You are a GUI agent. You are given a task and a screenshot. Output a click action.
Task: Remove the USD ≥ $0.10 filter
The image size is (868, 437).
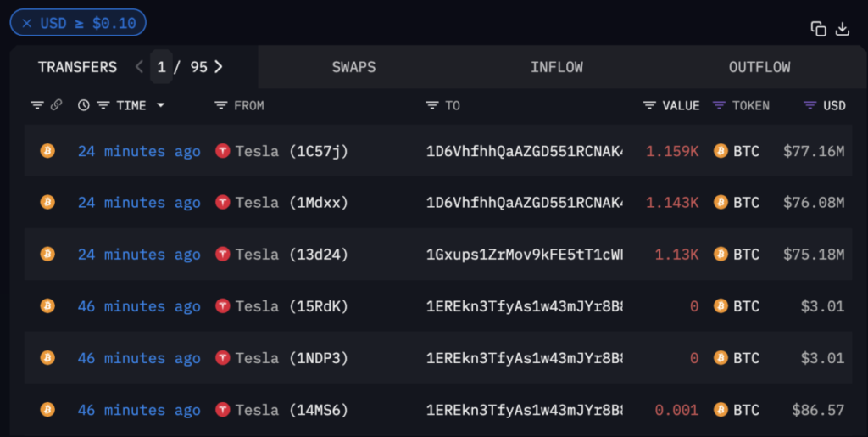tap(27, 23)
